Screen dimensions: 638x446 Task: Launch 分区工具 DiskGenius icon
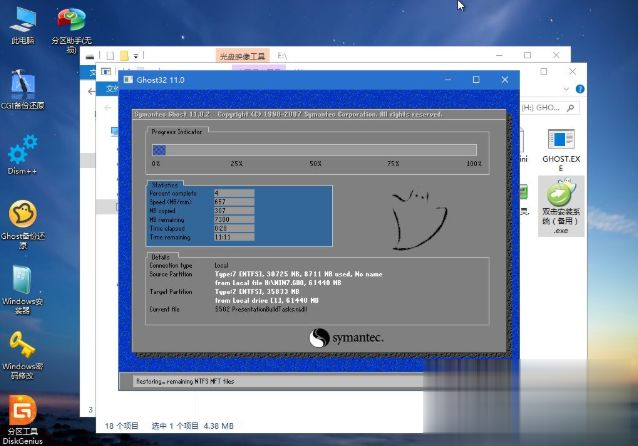(23, 419)
